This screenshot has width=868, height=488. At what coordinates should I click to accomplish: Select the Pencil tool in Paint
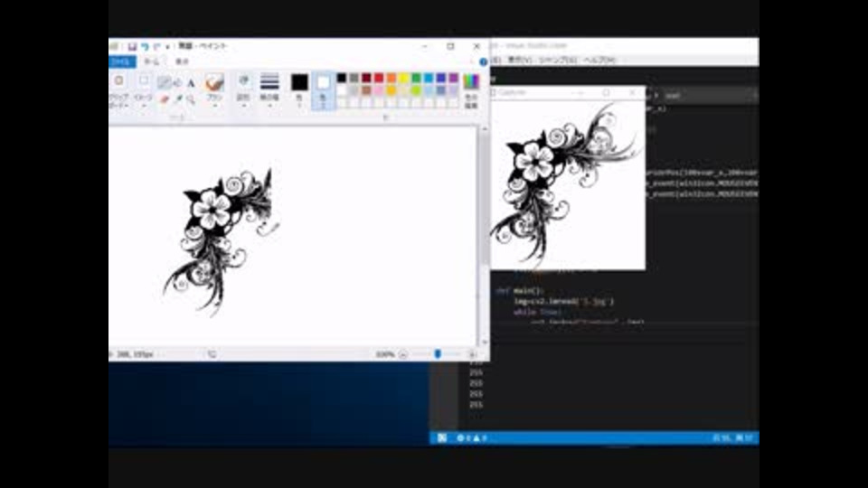[164, 83]
